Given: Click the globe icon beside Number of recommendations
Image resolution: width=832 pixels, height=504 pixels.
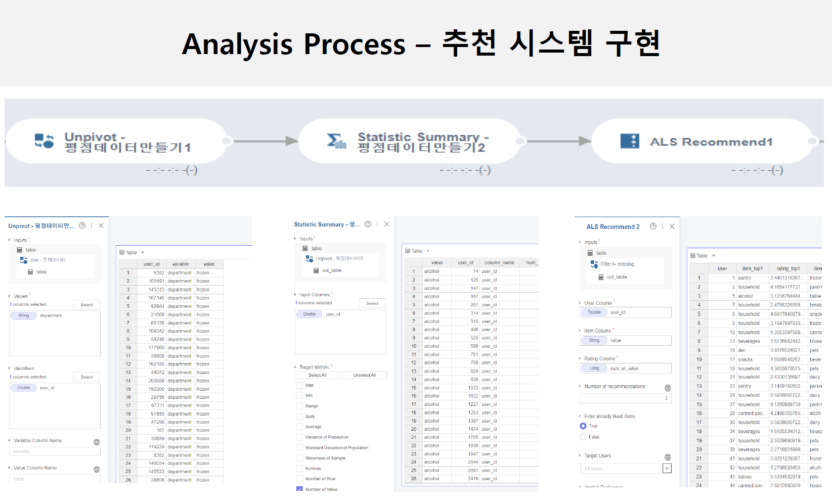Looking at the screenshot, I should click(668, 388).
